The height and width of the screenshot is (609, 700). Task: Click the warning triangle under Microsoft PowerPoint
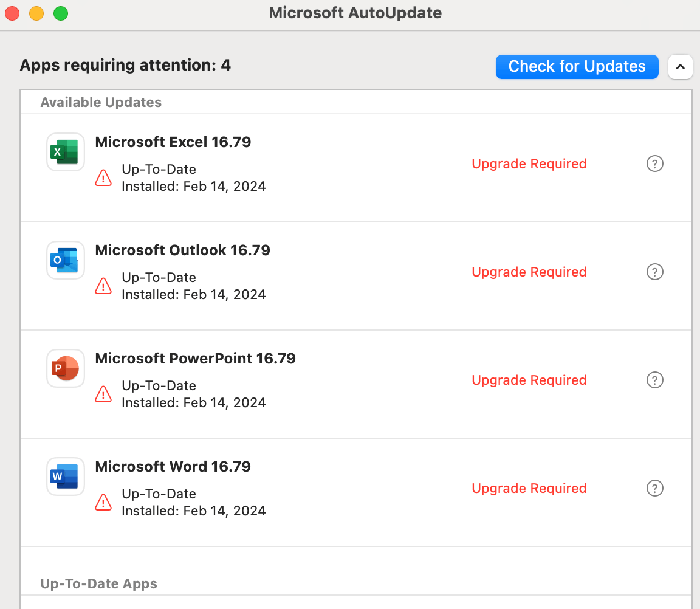pyautogui.click(x=103, y=394)
